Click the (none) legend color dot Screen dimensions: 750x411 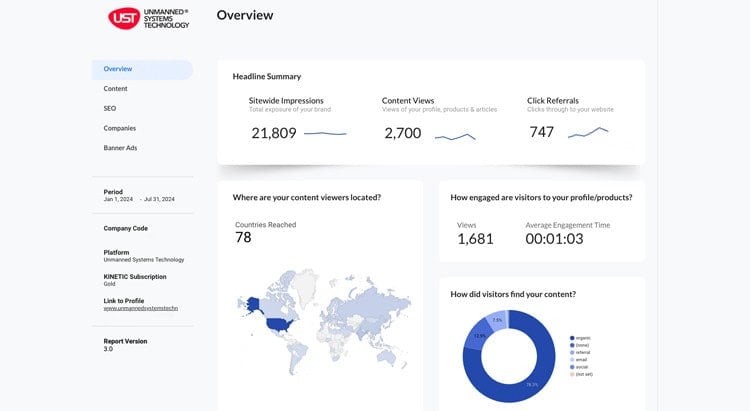pos(572,345)
